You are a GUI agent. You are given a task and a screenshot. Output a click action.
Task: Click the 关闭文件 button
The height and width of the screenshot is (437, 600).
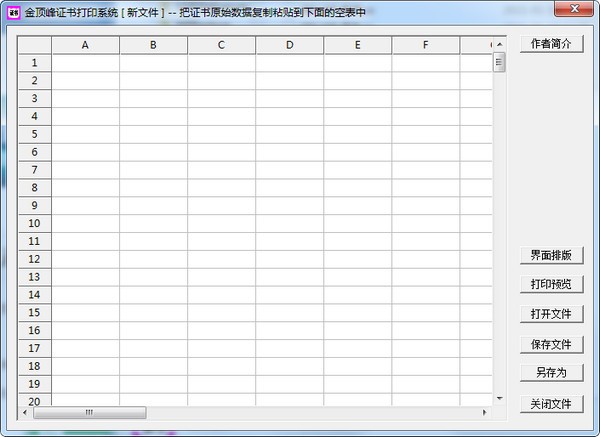(551, 404)
